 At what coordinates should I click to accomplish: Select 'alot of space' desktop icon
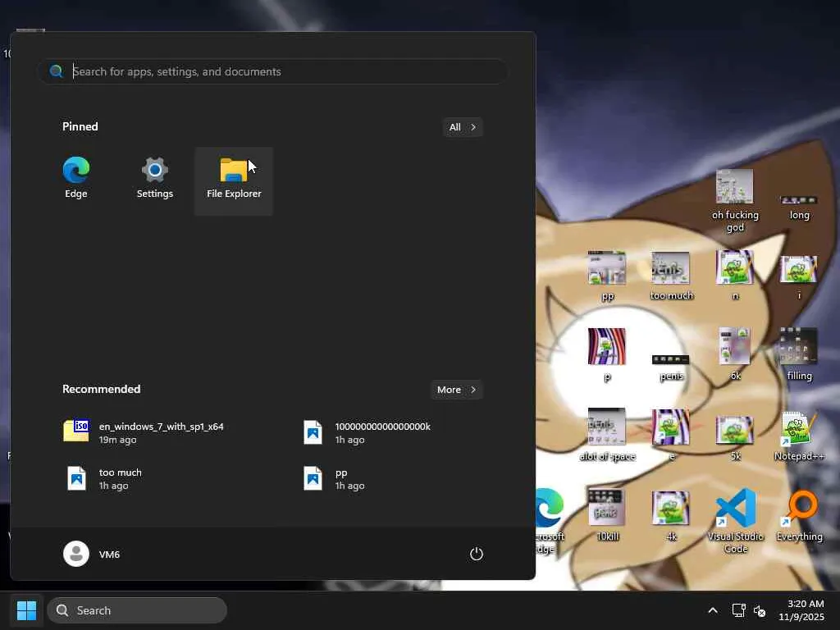[607, 436]
